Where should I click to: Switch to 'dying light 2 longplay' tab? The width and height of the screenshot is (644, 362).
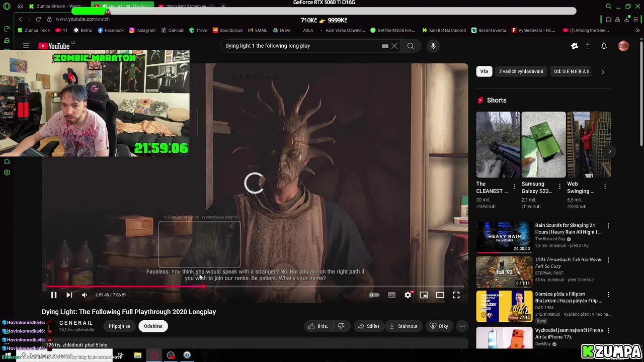pos(186,6)
